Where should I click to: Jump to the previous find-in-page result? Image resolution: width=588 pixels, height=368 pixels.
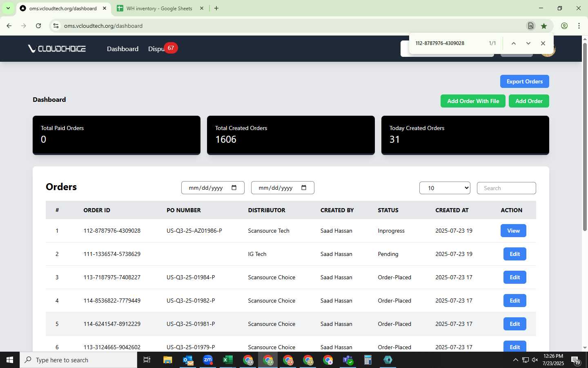click(x=514, y=43)
